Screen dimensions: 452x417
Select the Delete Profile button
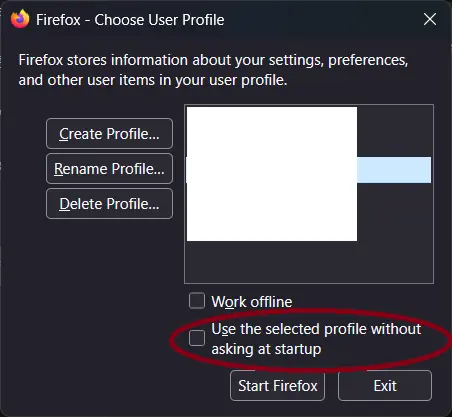(x=109, y=204)
